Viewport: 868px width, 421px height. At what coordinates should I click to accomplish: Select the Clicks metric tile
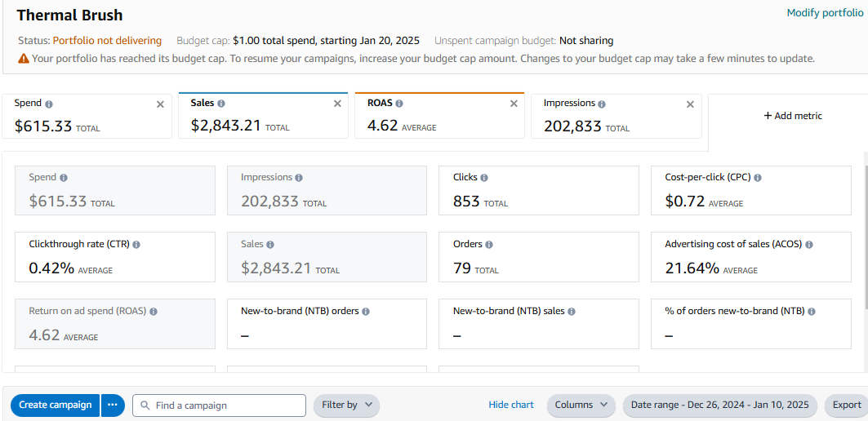coord(539,190)
